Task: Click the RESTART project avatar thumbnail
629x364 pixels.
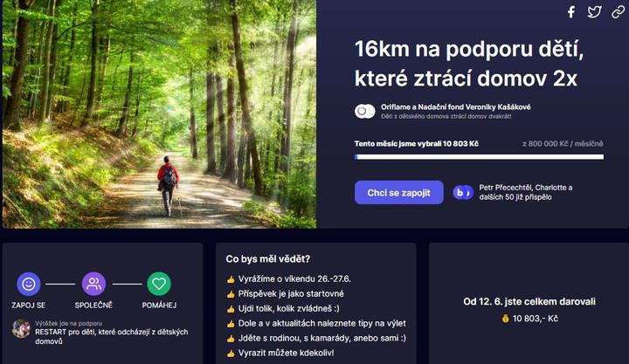Action: tap(21, 329)
